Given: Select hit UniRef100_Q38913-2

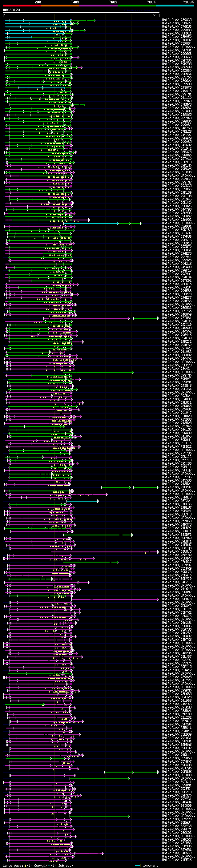Looking at the screenshot, I should (x=179, y=162).
